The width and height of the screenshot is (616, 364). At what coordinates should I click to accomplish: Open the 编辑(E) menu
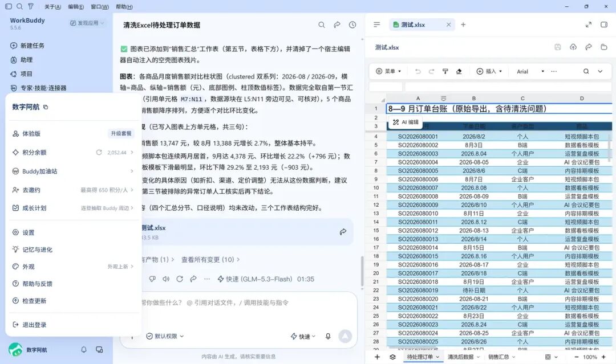click(76, 7)
